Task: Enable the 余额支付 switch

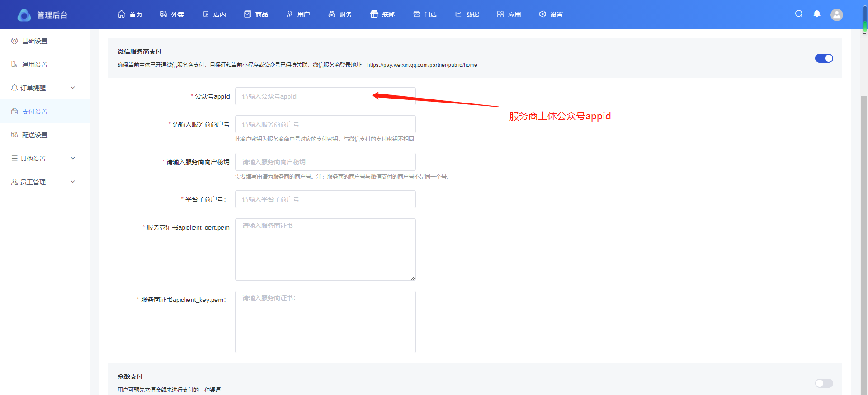Action: pos(824,383)
